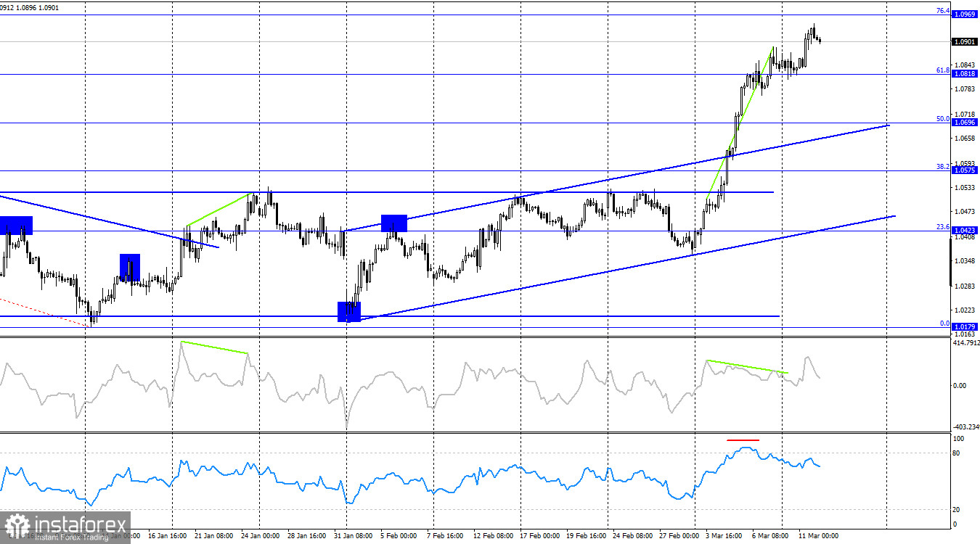The image size is (980, 544).
Task: Click the 38.2 Fibonacci level label
Action: [x=943, y=166]
